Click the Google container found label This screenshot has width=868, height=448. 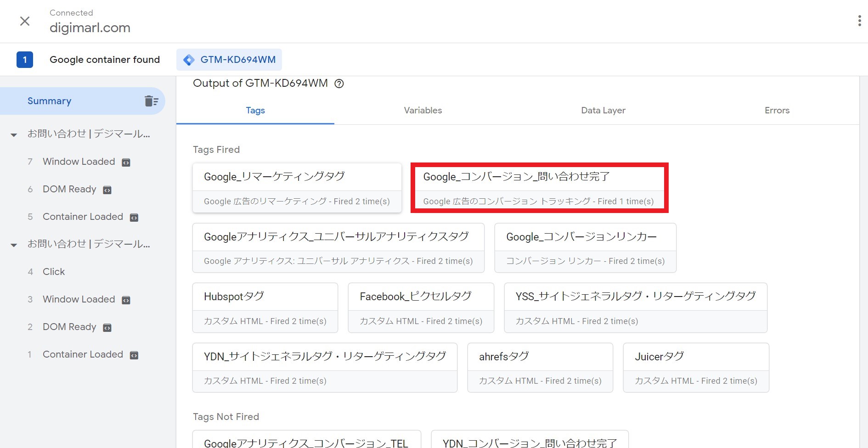(x=105, y=60)
